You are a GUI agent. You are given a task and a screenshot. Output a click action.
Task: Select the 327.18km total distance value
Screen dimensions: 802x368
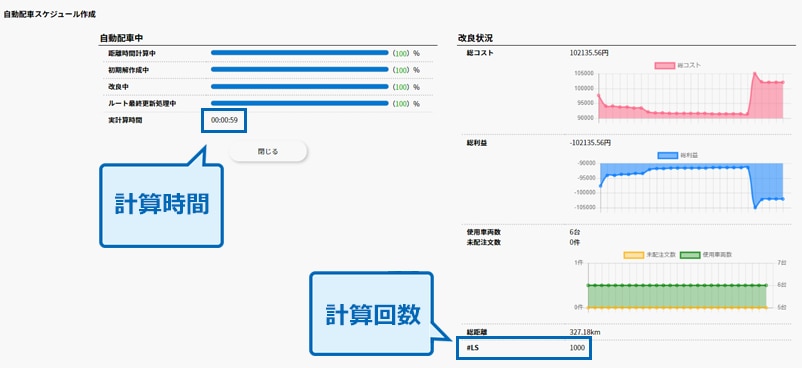585,332
